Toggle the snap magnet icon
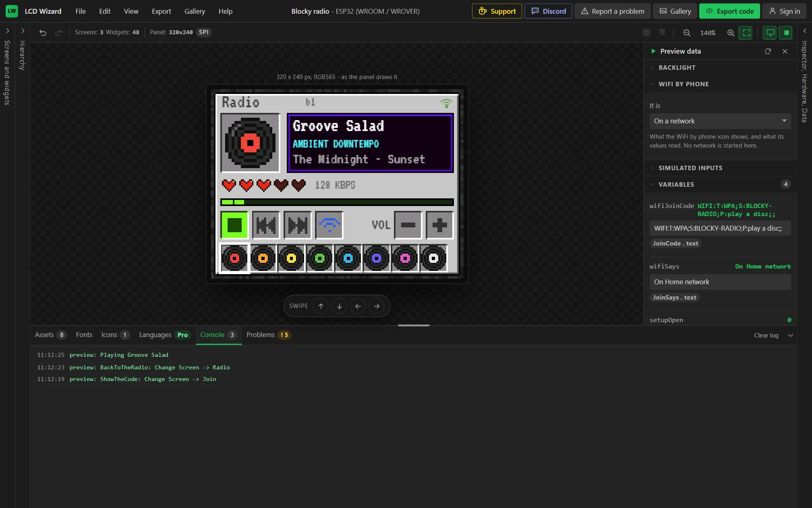 pyautogui.click(x=662, y=33)
